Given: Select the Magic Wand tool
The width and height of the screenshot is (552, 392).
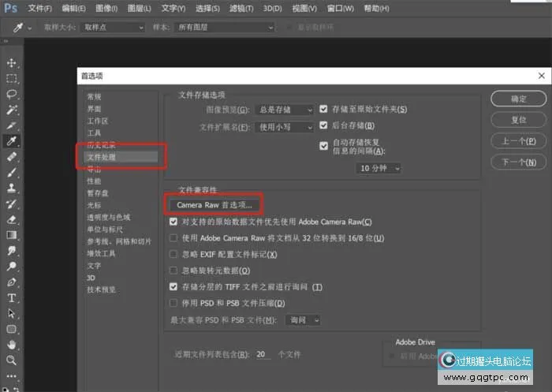Looking at the screenshot, I should 12,110.
